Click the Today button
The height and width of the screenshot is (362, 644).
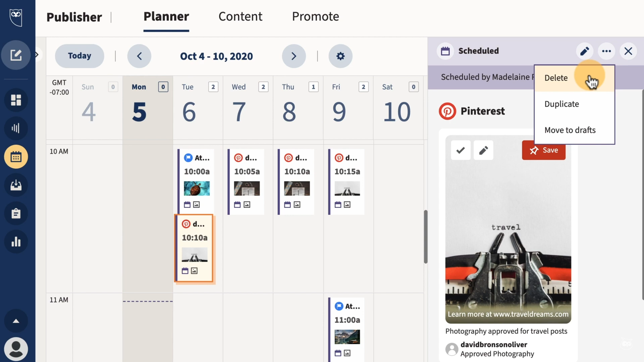[x=79, y=56]
